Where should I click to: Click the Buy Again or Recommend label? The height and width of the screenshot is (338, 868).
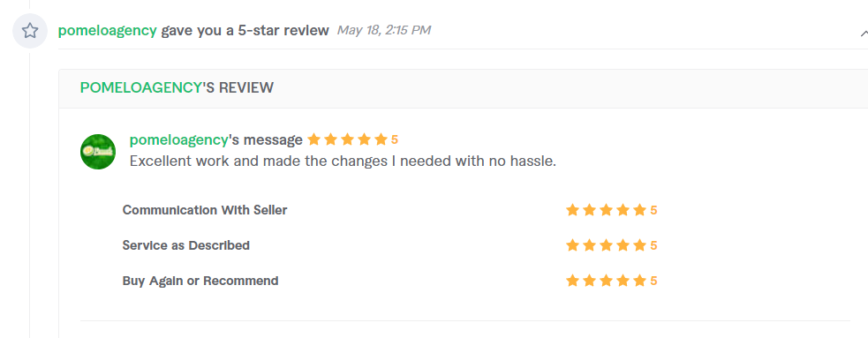(x=200, y=281)
